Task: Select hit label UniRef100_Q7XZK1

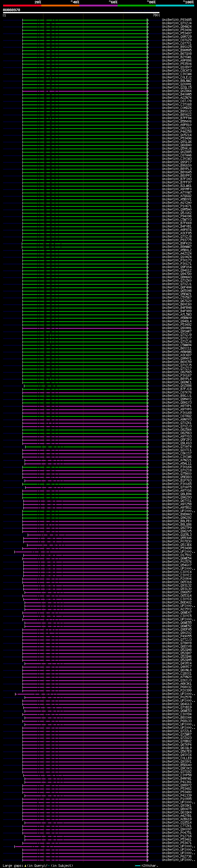Action: coord(177,423)
